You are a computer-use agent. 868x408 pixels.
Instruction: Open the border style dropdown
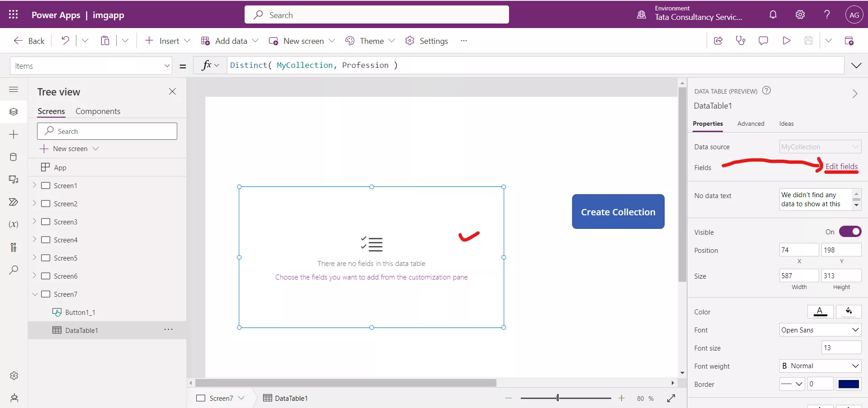792,384
